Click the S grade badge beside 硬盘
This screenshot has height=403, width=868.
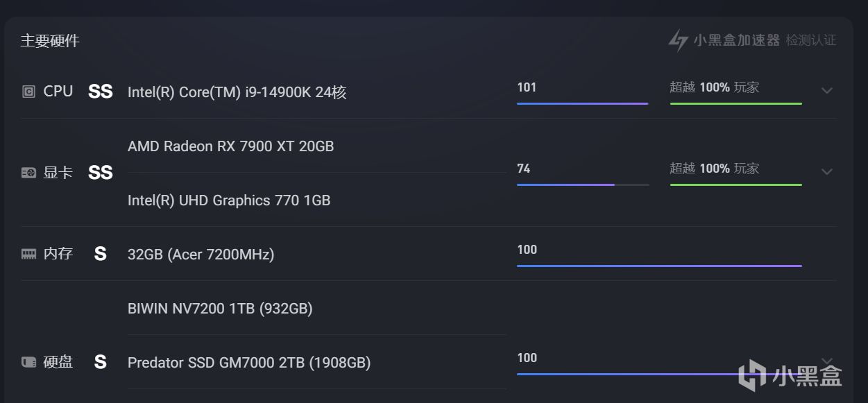(101, 362)
